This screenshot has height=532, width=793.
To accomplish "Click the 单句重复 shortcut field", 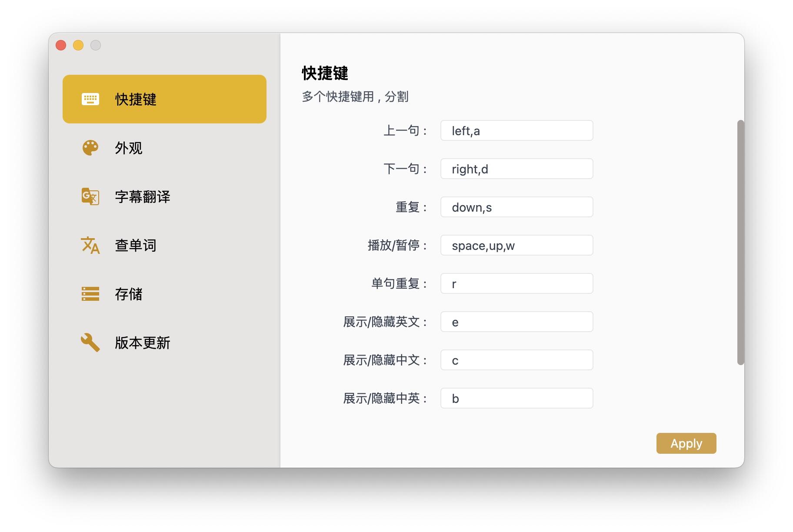I will (516, 283).
